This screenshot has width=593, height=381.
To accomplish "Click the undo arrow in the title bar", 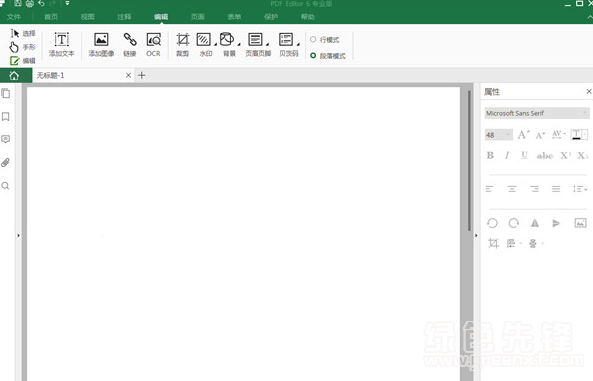I will coord(41,3).
